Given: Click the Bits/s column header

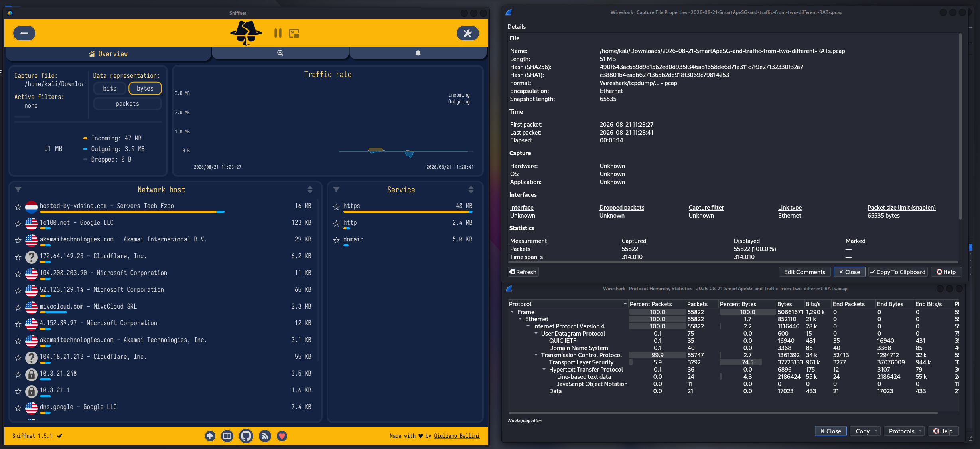Looking at the screenshot, I should pos(818,304).
